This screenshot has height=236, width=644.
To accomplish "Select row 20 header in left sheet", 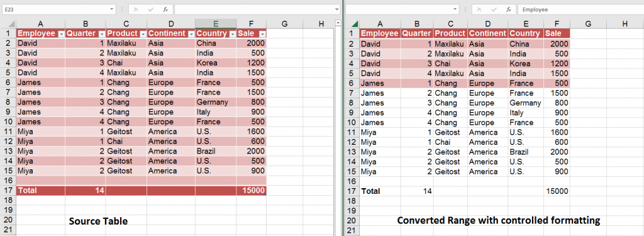I will pyautogui.click(x=8, y=220).
